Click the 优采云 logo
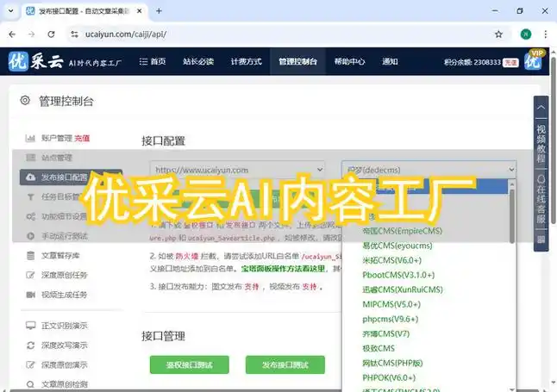557x392 pixels. tap(35, 61)
